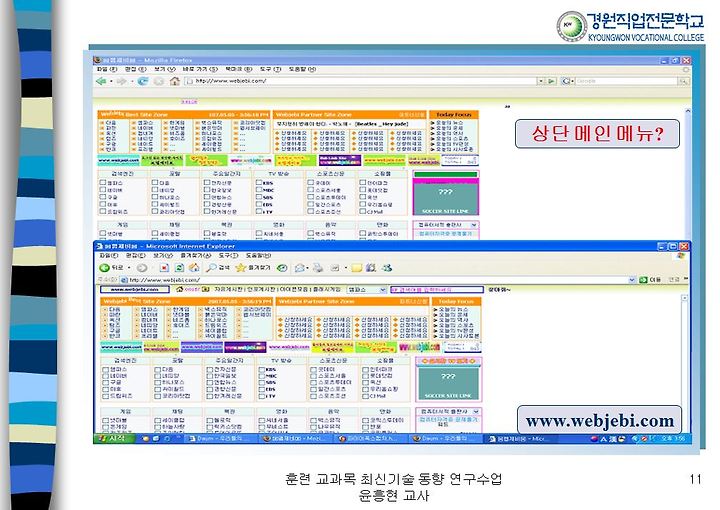The width and height of the screenshot is (720, 510).
Task: Reload the page in Firefox
Action: coord(143,81)
